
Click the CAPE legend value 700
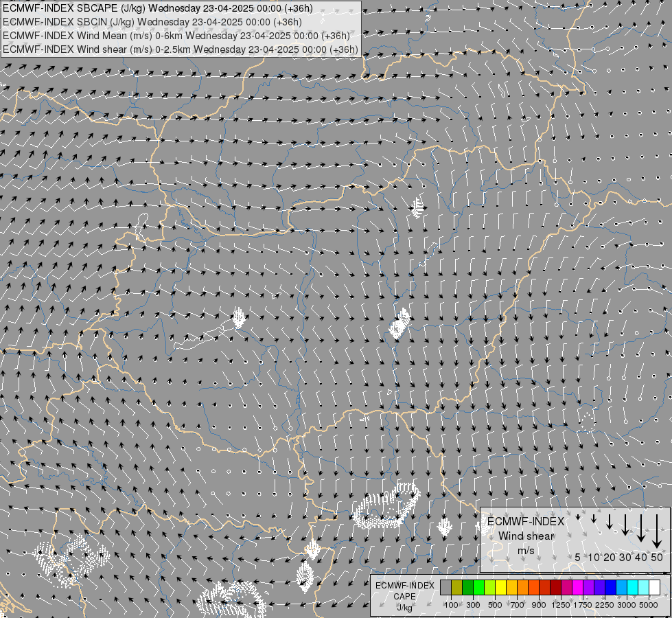click(x=518, y=605)
